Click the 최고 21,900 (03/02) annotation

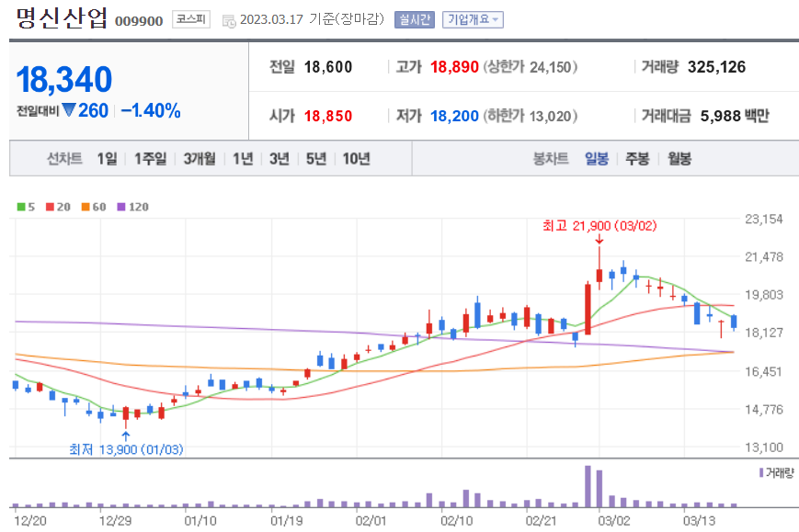[599, 225]
